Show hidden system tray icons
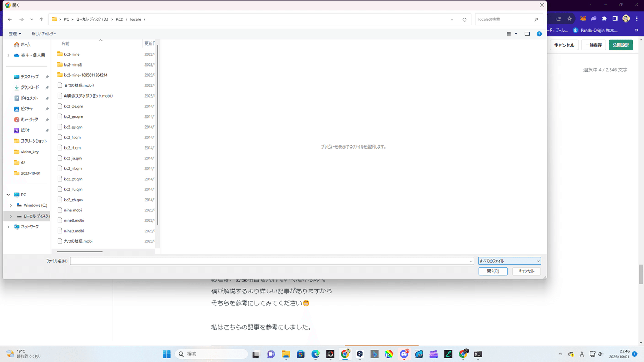The height and width of the screenshot is (362, 644). [x=561, y=354]
